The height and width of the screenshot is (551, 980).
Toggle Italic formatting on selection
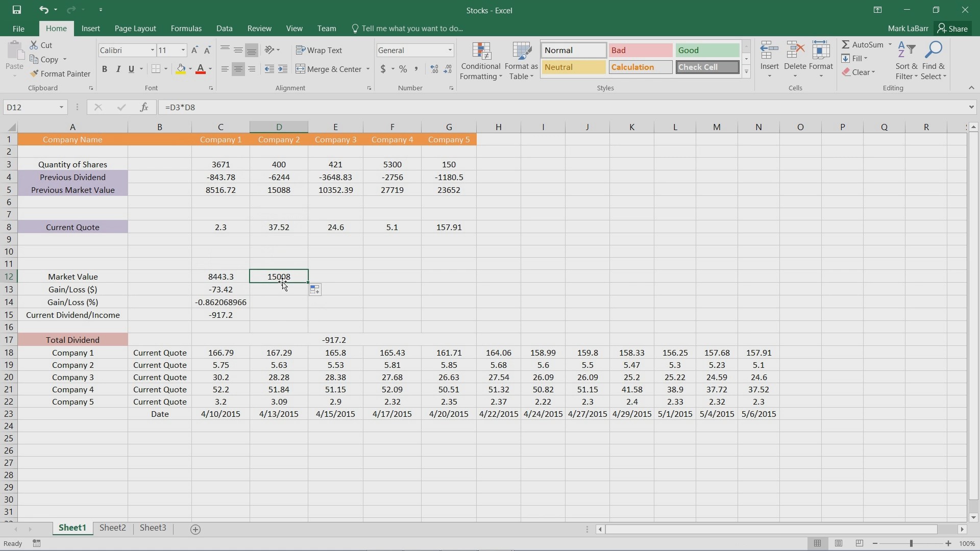pos(118,69)
